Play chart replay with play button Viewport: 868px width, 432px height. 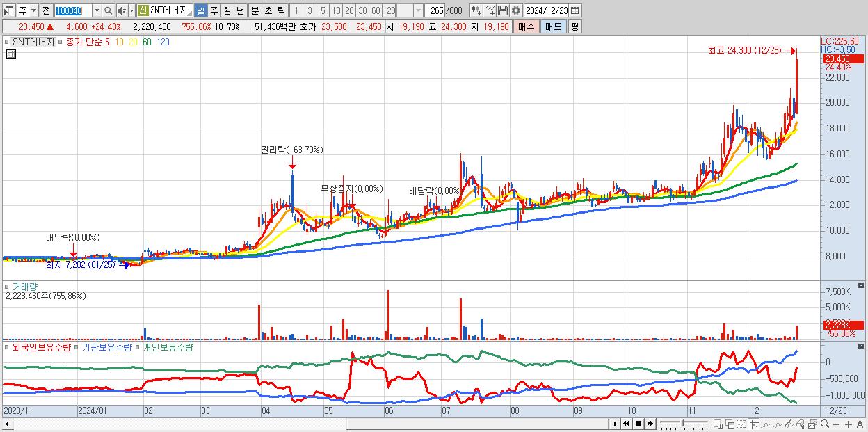coord(616,424)
